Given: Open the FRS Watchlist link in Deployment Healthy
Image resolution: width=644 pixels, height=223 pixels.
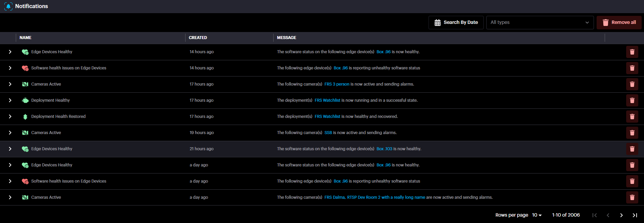Looking at the screenshot, I should click(x=327, y=100).
